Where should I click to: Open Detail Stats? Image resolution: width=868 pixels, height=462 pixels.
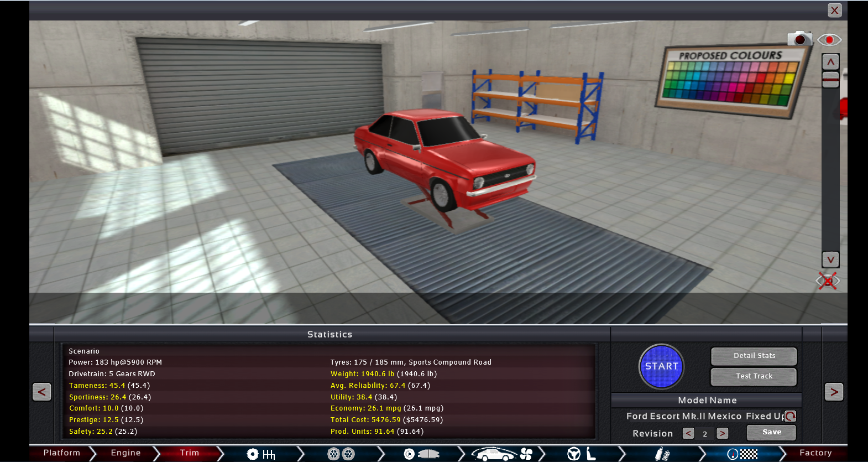(x=754, y=356)
